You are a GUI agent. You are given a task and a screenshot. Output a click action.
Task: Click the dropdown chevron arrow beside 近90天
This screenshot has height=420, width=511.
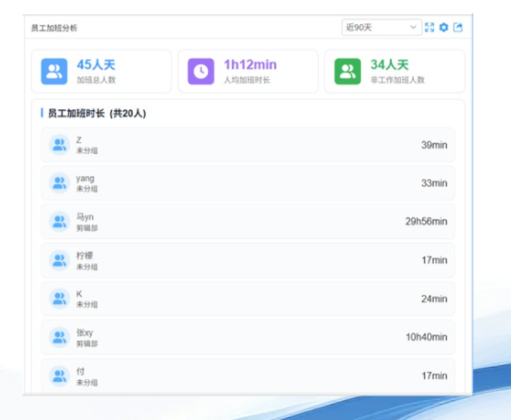[x=413, y=27]
